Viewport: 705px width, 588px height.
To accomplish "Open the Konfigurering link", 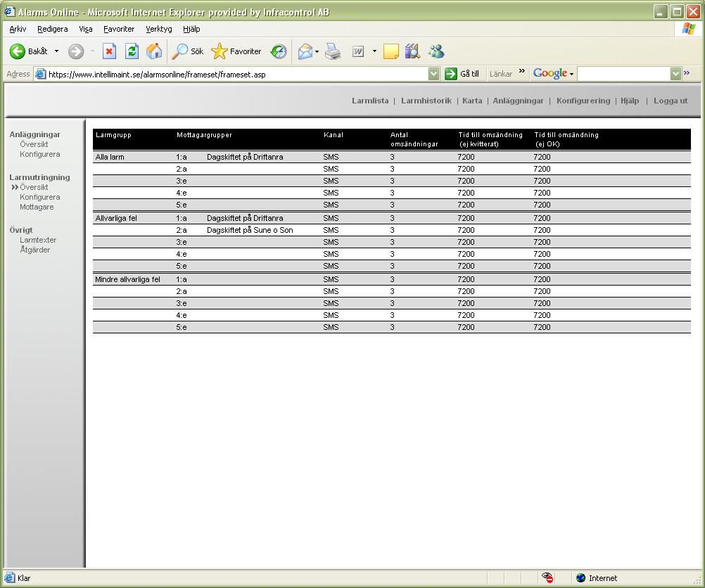I will (x=583, y=101).
